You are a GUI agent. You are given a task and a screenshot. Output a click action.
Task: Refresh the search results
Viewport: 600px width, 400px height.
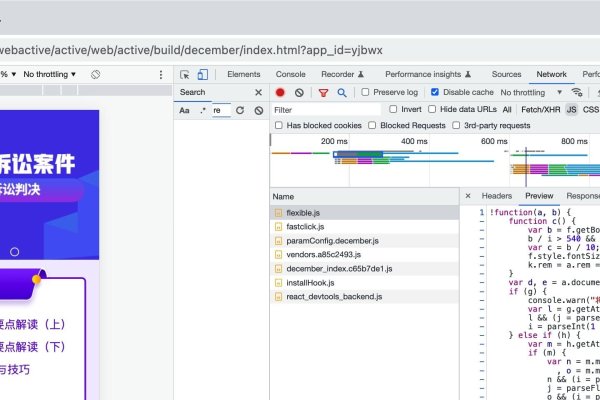(x=240, y=110)
